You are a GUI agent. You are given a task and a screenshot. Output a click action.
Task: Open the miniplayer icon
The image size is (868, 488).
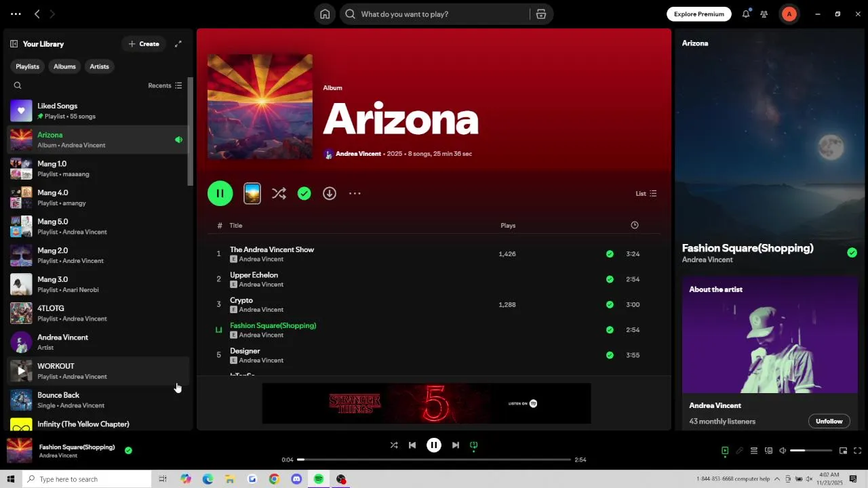point(843,451)
